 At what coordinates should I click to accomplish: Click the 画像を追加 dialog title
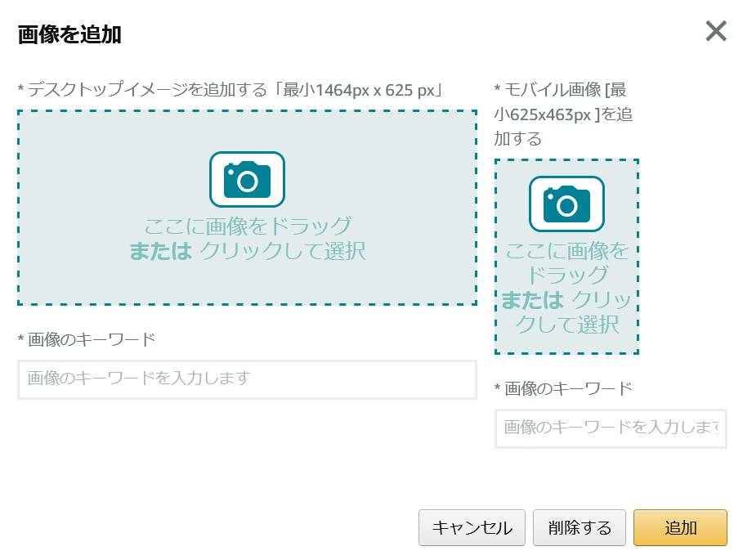point(69,34)
